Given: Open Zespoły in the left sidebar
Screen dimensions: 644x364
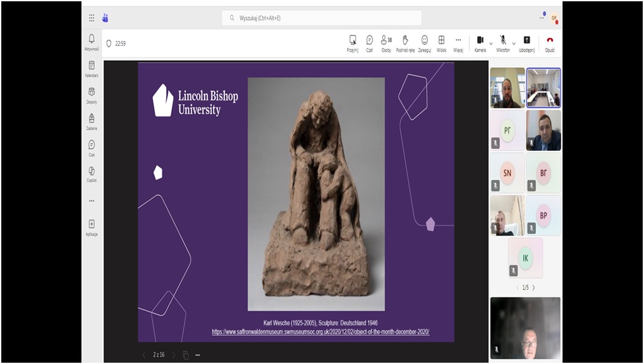Looking at the screenshot, I should pyautogui.click(x=91, y=95).
